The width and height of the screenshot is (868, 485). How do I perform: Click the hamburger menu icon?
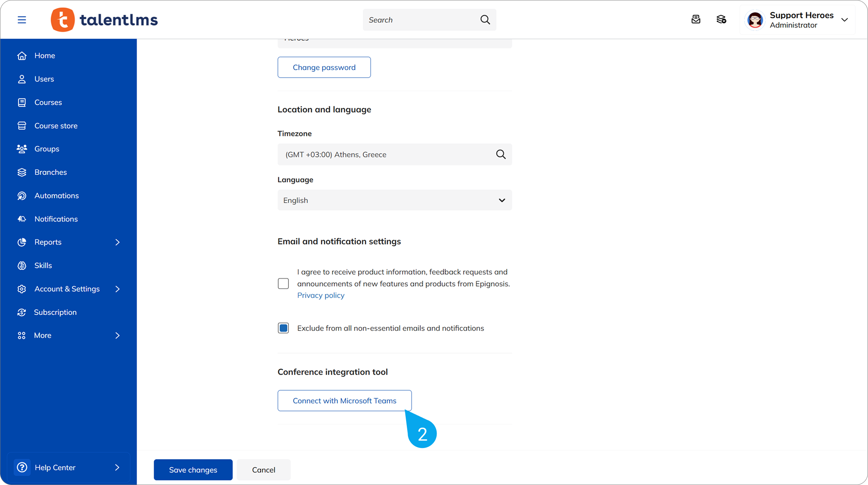pos(22,20)
